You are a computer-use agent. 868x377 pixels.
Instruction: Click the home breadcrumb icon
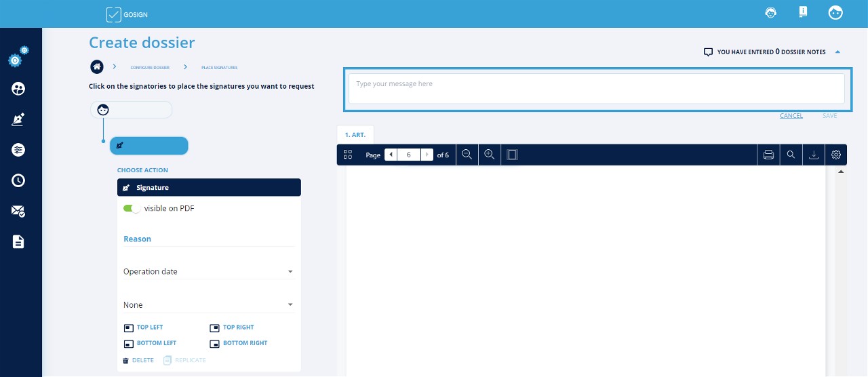coord(98,66)
